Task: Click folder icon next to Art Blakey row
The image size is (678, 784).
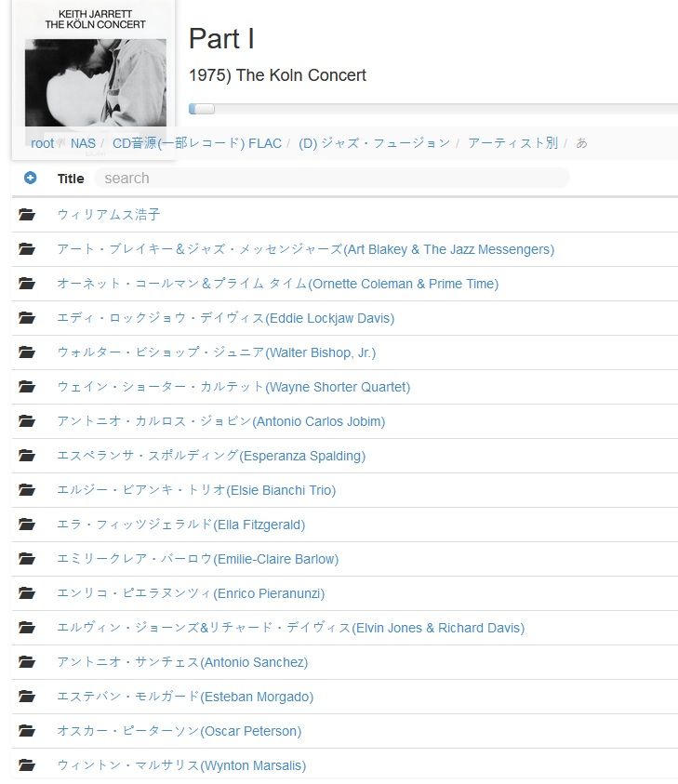Action: [27, 249]
